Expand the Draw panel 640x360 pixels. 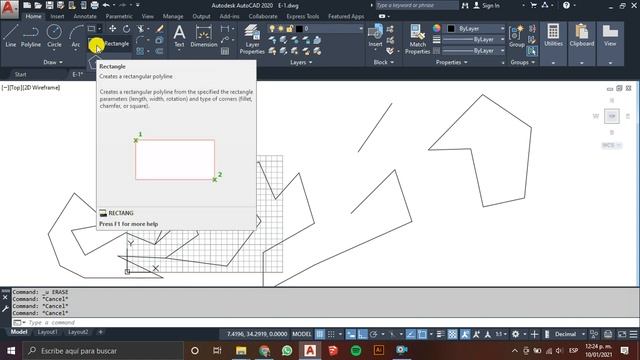[53, 62]
